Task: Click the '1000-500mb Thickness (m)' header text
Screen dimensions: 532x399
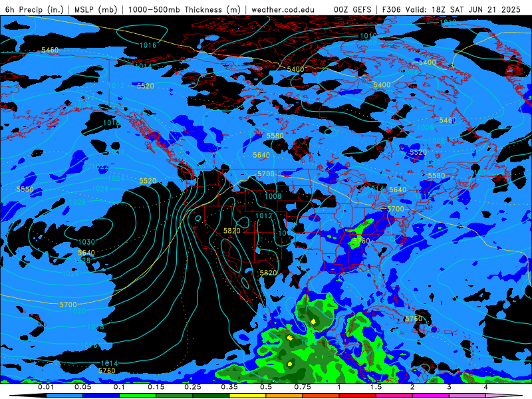Action: point(184,9)
